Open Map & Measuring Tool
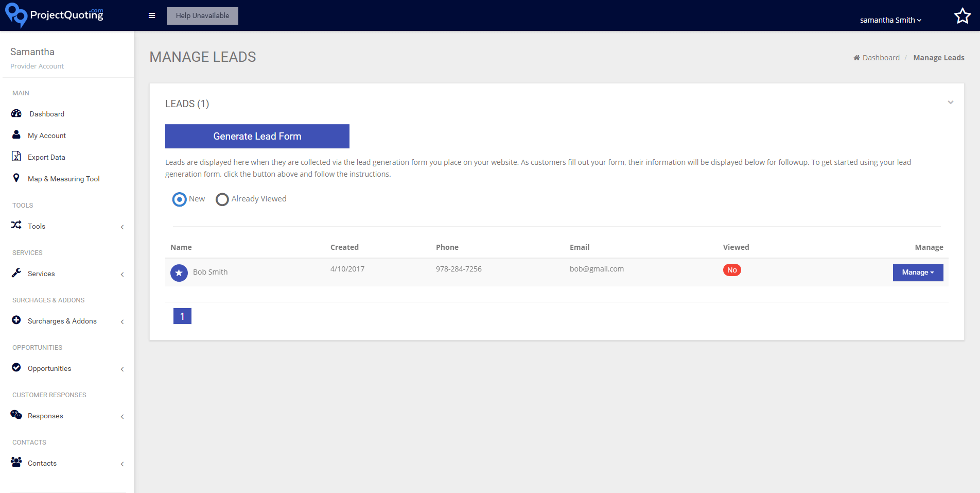 64,179
